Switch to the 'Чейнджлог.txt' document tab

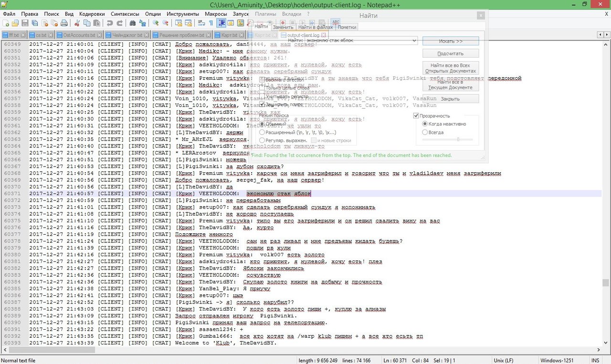click(x=127, y=35)
